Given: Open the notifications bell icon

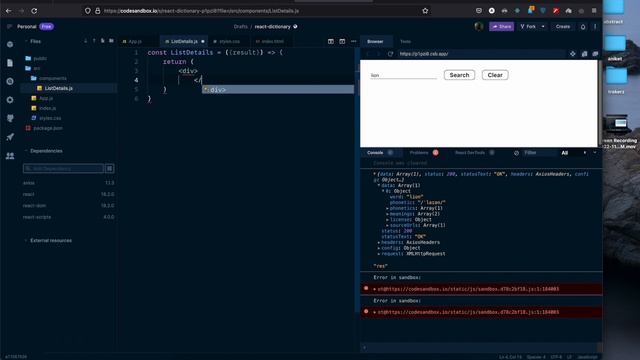Looking at the screenshot, I should 583,27.
